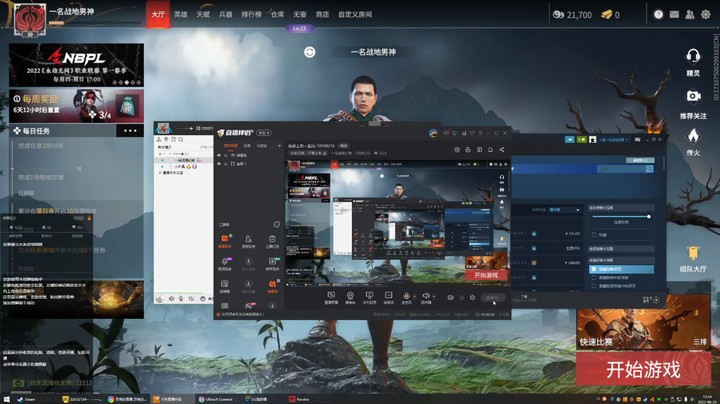Add a new scene with the plus icon in the streaming app
Screen dimensions: 720x404
coord(279,146)
